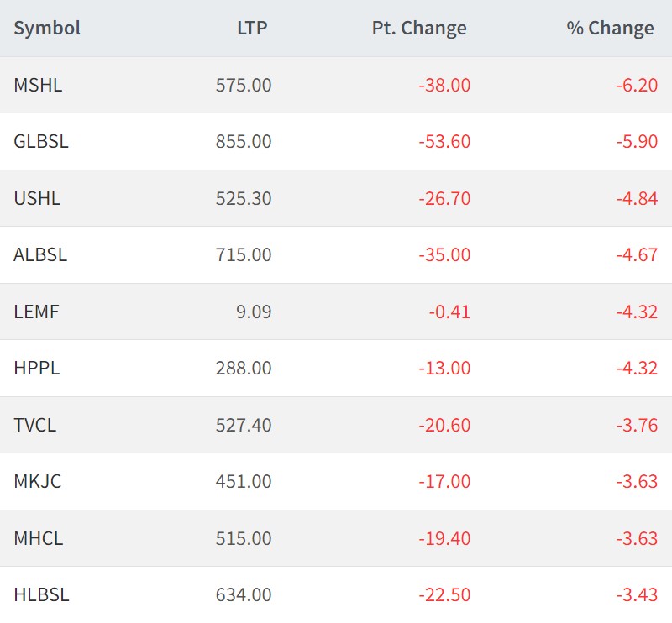672x623 pixels.
Task: Open the HLBSL stock symbol
Action: pos(41,594)
